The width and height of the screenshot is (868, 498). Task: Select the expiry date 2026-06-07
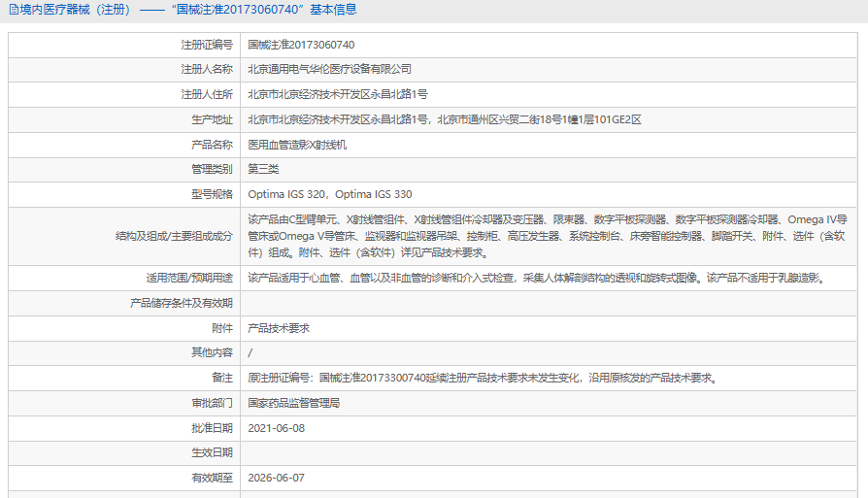[x=277, y=478]
